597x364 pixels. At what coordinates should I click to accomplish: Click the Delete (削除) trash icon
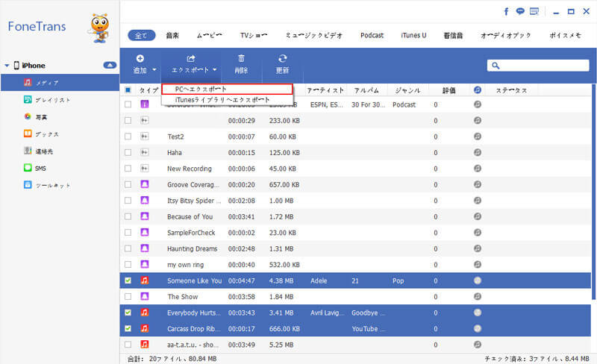coord(241,58)
